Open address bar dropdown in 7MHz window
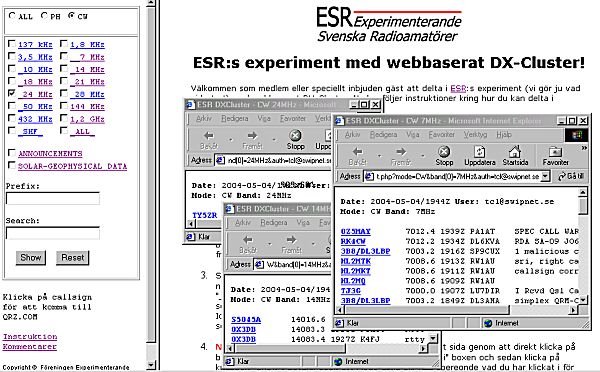The image size is (600, 372). (x=546, y=176)
